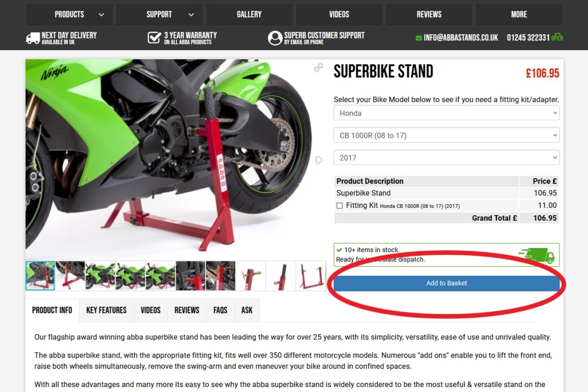Viewport: 588px width, 392px height.
Task: Select the second thumbnail image
Action: pos(70,276)
